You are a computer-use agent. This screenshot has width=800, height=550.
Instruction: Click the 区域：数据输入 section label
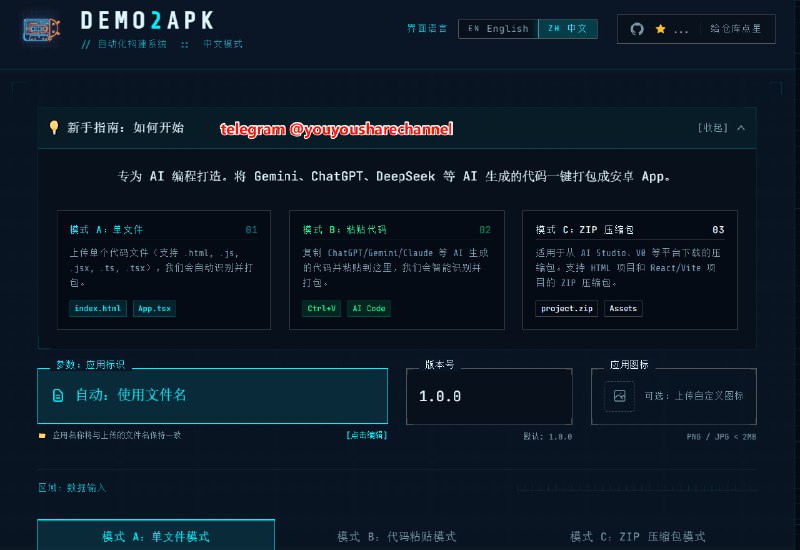tap(72, 488)
